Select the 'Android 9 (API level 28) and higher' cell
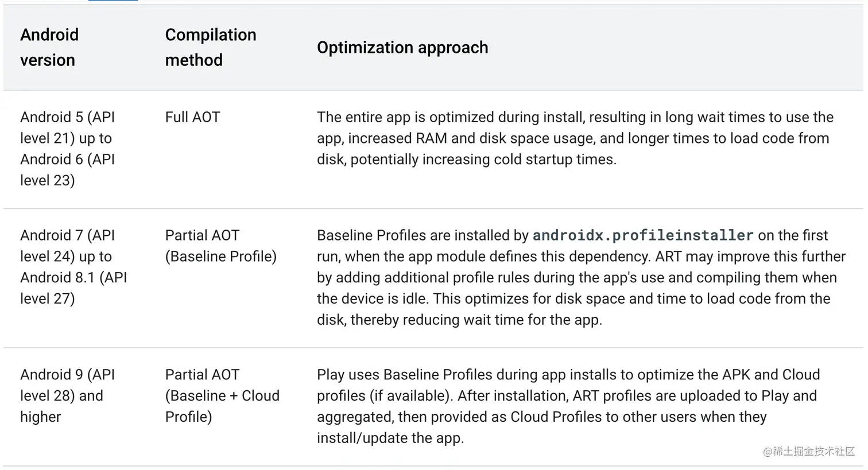 pos(68,396)
